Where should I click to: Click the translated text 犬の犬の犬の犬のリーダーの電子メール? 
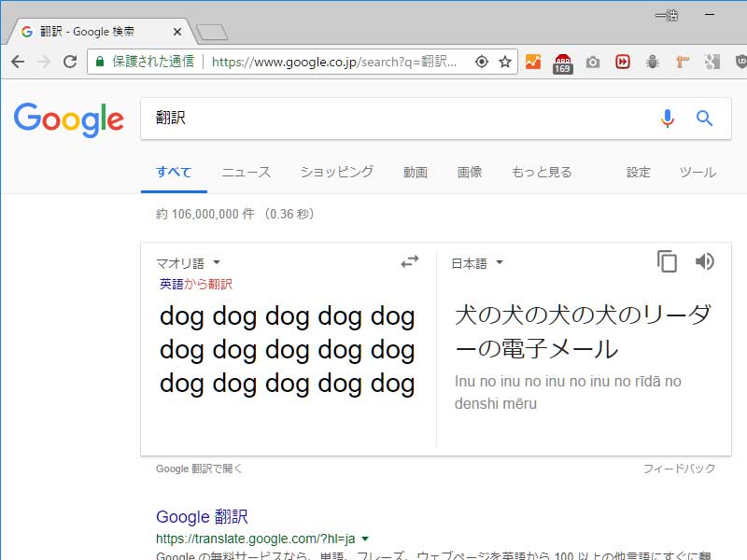click(583, 332)
